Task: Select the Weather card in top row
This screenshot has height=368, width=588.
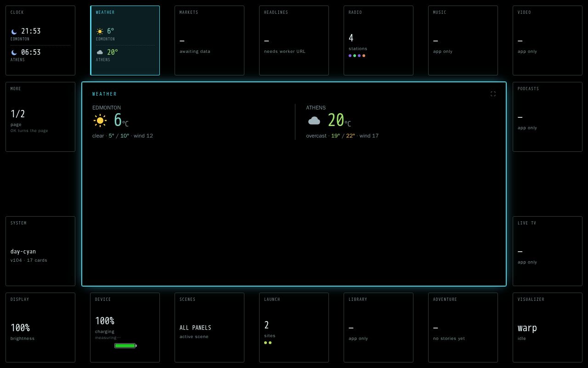Action: [x=125, y=40]
